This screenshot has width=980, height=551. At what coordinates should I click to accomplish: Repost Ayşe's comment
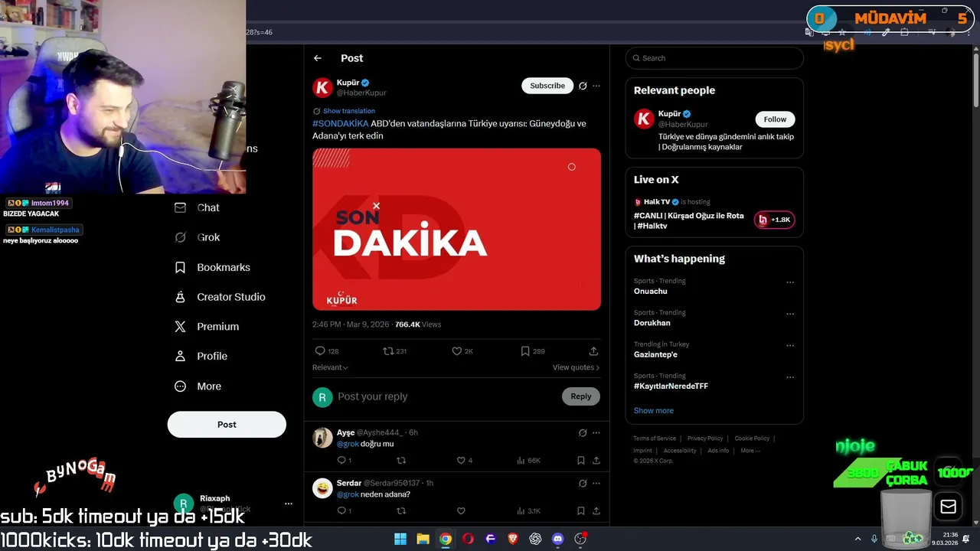coord(400,461)
